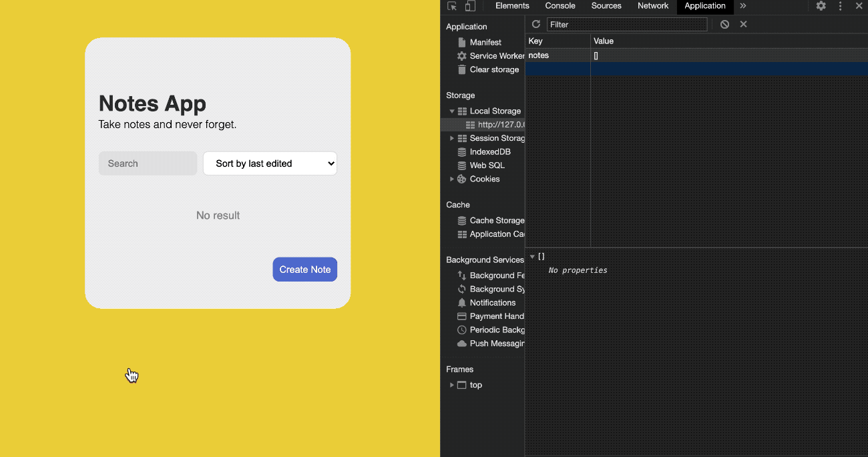Open the Manifest section in DevTools
The image size is (868, 457).
[485, 42]
